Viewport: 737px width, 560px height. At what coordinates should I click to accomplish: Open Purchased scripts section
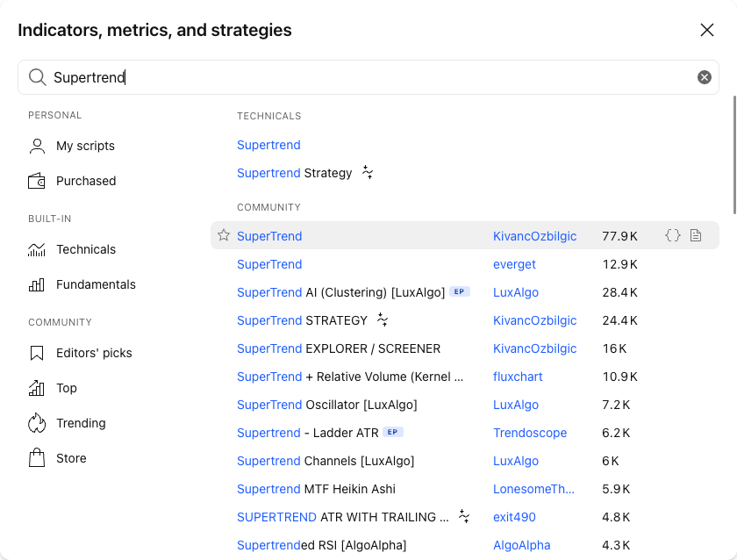coord(72,181)
